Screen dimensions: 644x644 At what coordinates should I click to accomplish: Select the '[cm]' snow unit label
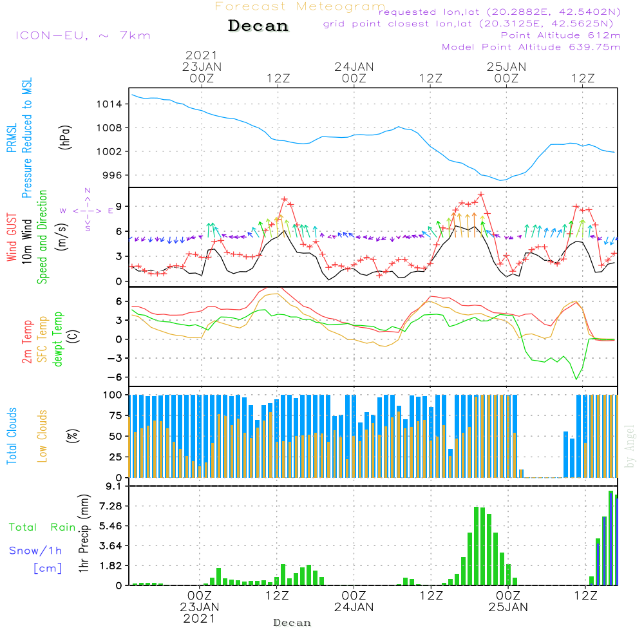pos(48,569)
